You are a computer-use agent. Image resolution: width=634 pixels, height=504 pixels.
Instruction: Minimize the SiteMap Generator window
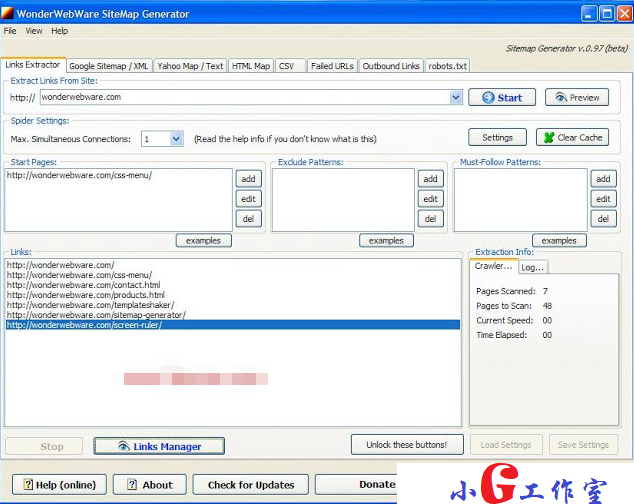click(589, 14)
